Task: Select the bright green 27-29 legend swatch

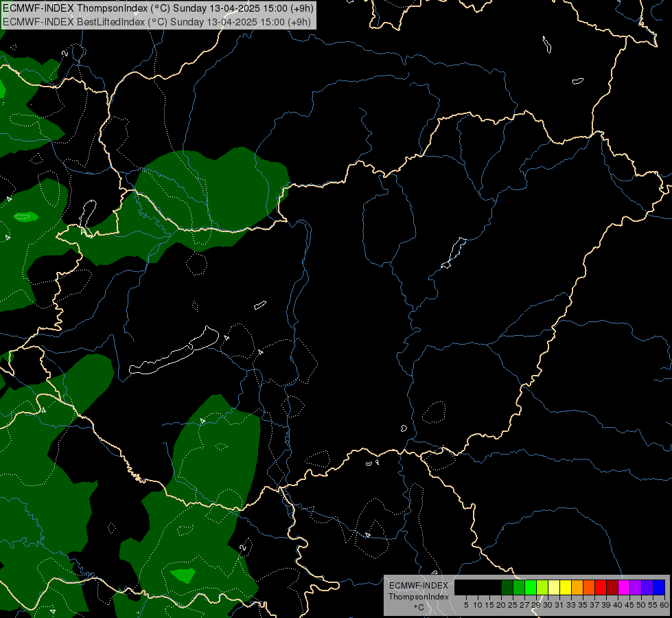Action: [x=531, y=587]
